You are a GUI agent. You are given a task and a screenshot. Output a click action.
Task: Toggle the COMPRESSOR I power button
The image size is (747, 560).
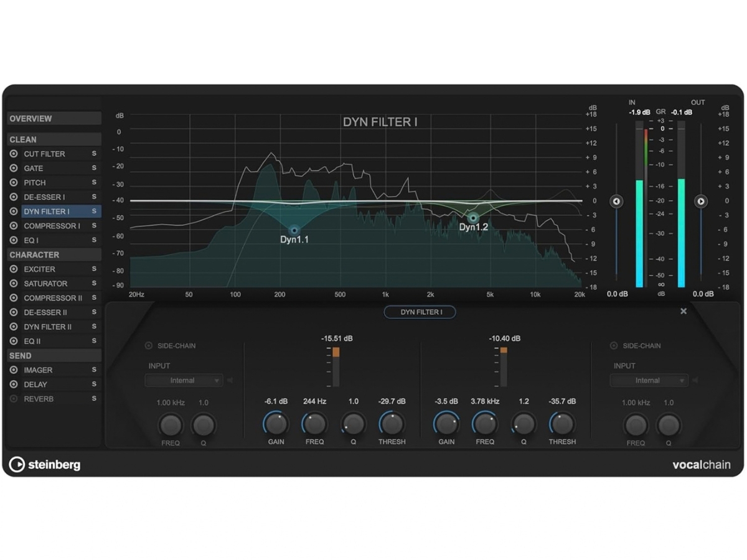coord(14,226)
